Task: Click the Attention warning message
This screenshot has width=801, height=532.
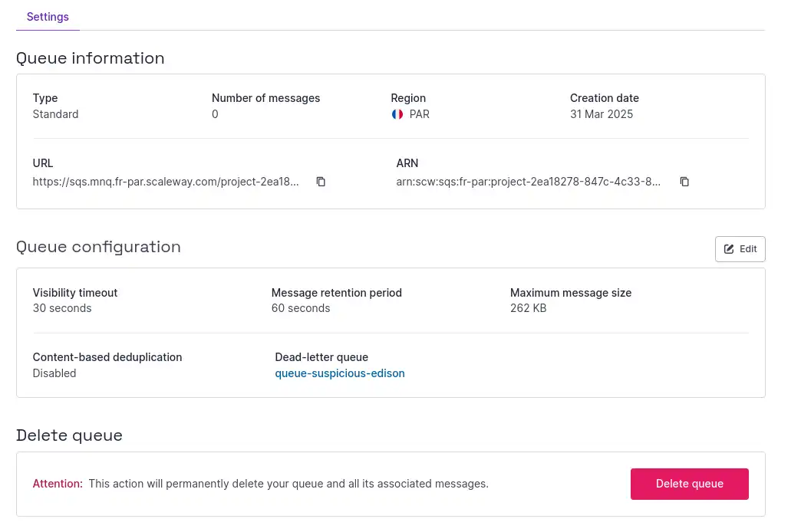Action: tap(261, 484)
